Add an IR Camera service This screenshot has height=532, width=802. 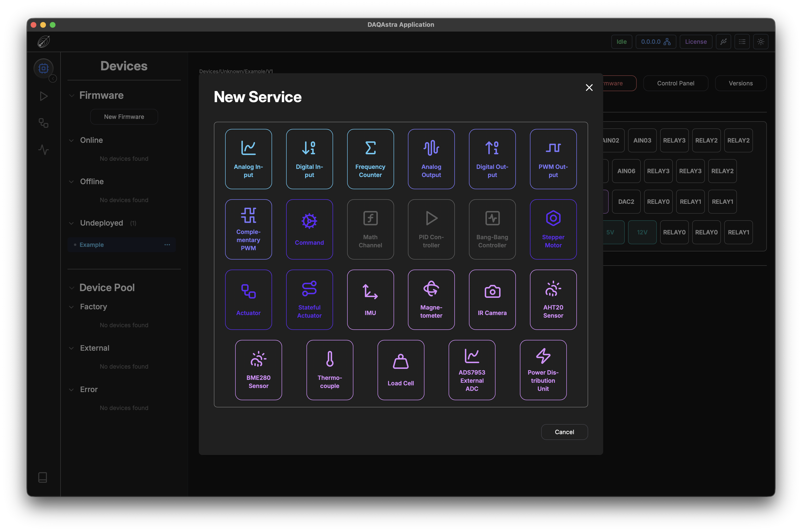tap(492, 299)
